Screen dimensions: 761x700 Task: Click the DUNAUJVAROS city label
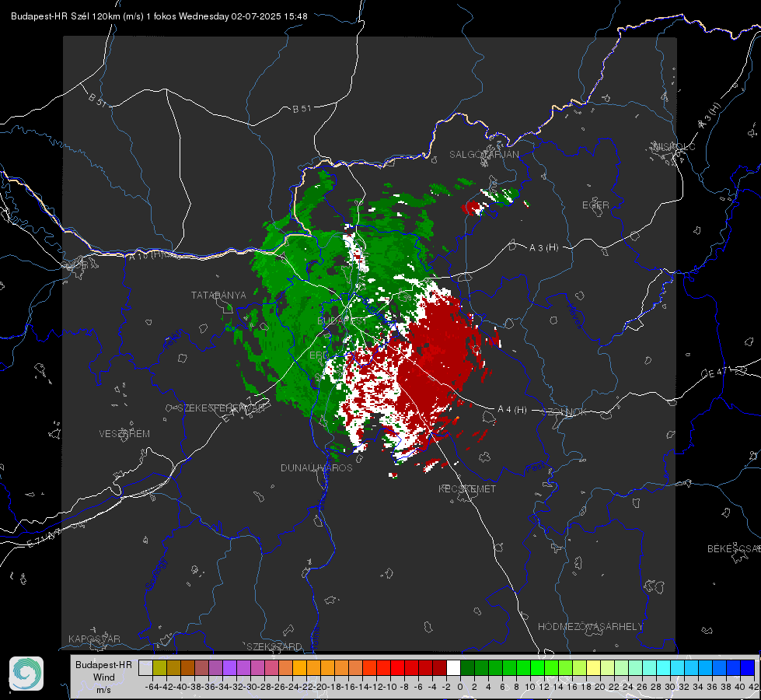point(316,467)
